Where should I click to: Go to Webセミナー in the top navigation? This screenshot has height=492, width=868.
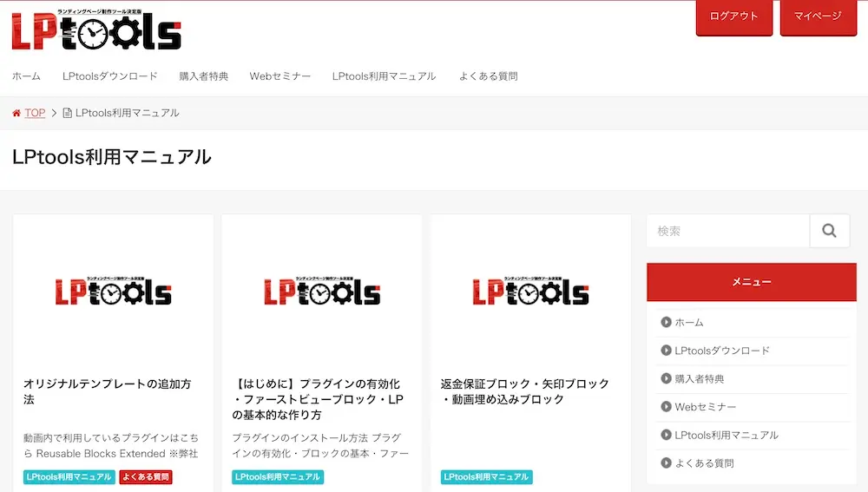point(280,76)
